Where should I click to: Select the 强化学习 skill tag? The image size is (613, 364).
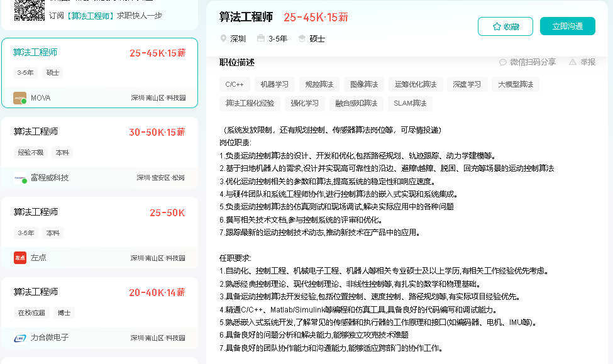tap(304, 103)
